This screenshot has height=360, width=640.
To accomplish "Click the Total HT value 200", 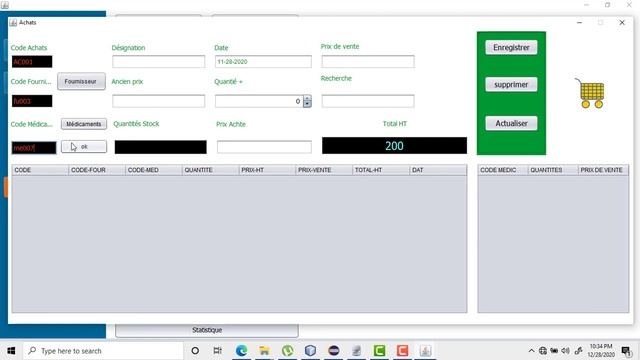I will [x=394, y=146].
